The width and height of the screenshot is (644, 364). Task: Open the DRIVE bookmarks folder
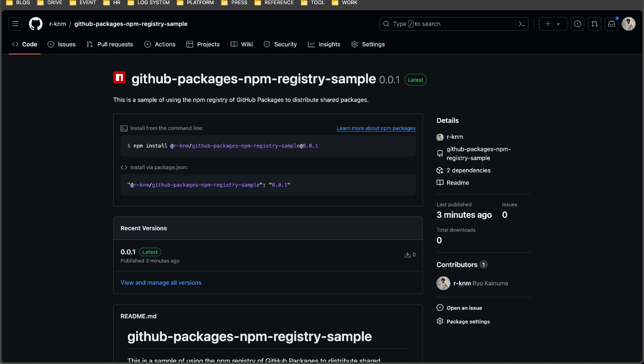click(x=50, y=3)
